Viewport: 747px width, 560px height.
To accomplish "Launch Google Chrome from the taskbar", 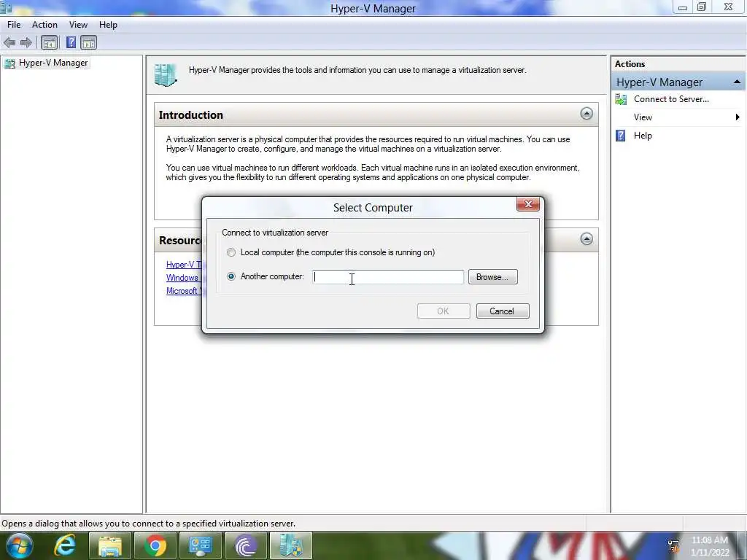I will [155, 545].
